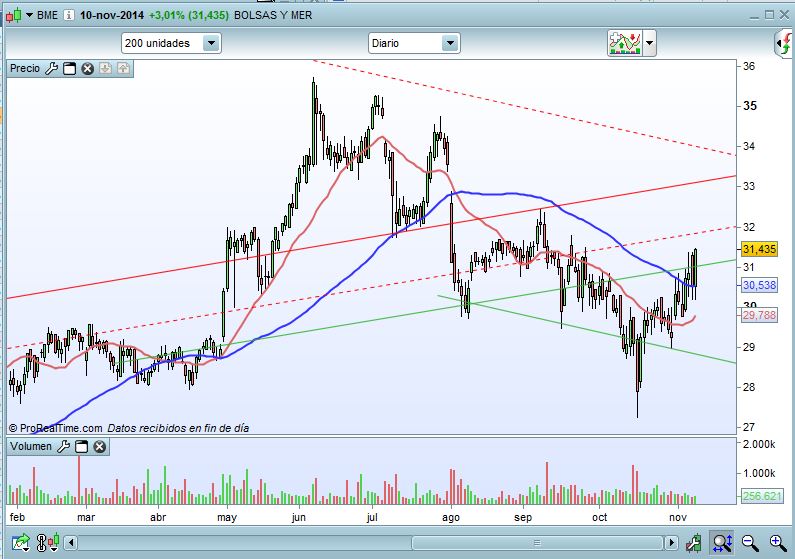Click the blue moving average value 30,538
Screen dimensions: 795x559
759,285
